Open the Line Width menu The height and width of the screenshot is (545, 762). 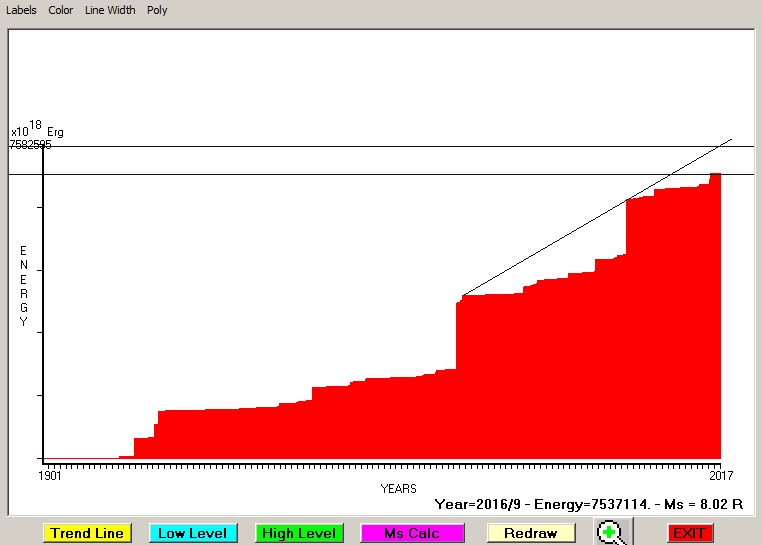pyautogui.click(x=110, y=10)
